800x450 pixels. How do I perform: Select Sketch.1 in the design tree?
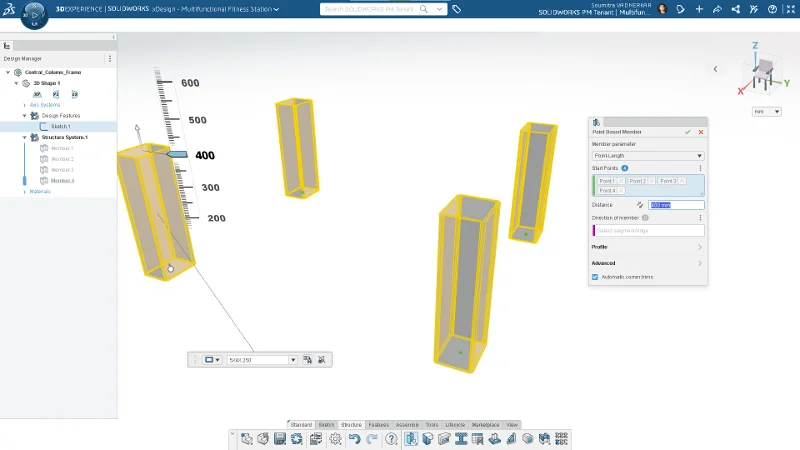click(61, 126)
